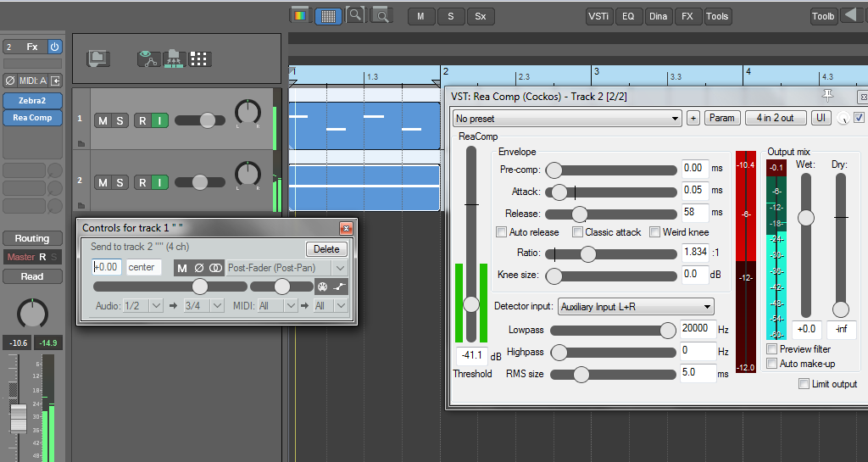The width and height of the screenshot is (868, 462).
Task: Mute track 2
Action: 103,182
